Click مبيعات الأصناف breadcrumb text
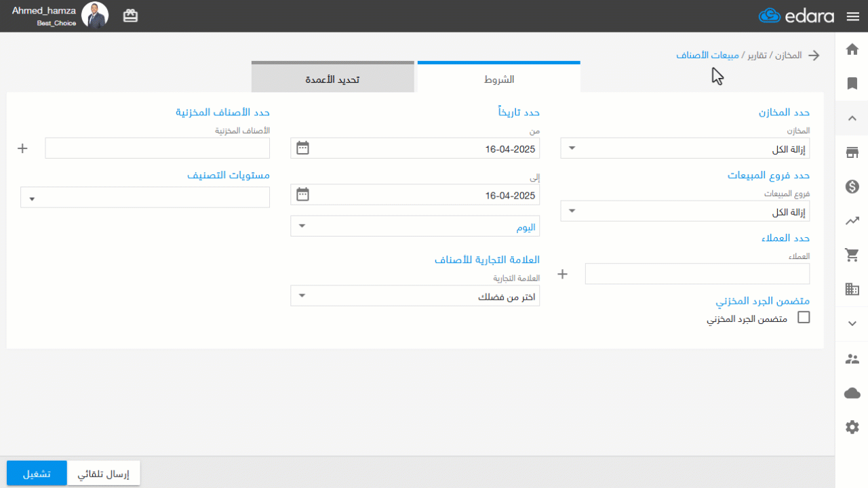 707,56
